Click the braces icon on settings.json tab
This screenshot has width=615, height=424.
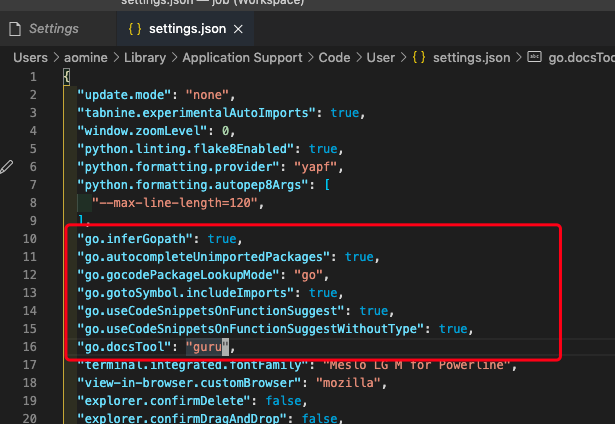tap(135, 29)
